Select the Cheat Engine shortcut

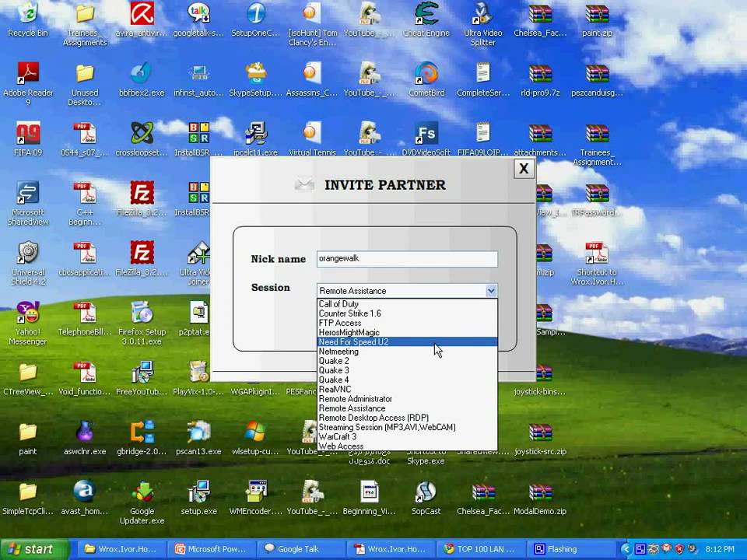[x=426, y=20]
